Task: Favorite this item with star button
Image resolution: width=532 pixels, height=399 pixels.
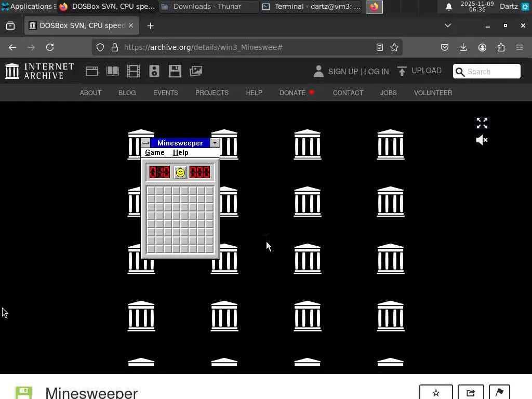Action: (x=436, y=393)
